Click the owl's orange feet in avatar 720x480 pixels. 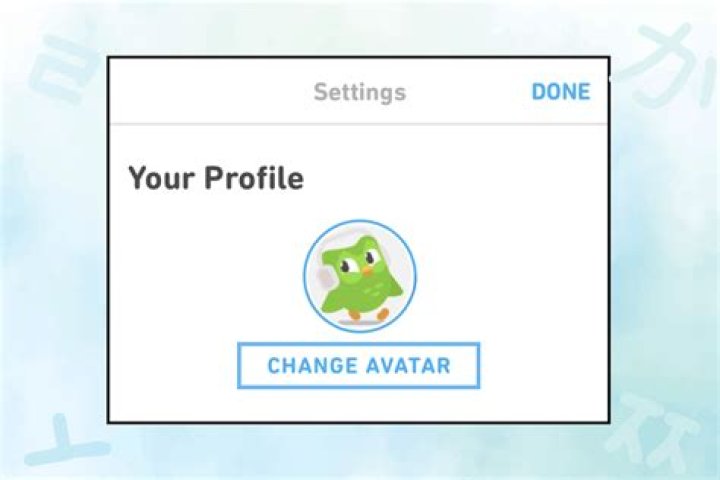pyautogui.click(x=368, y=315)
